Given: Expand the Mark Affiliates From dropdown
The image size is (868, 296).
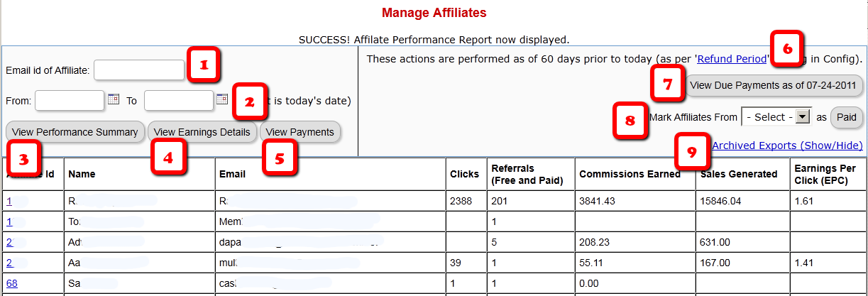Looking at the screenshot, I should [776, 117].
